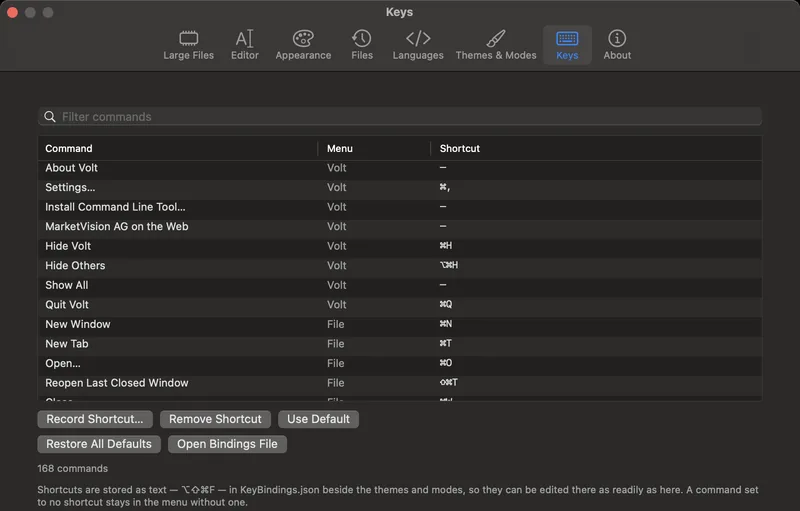This screenshot has height=511, width=800.
Task: Select the Themes & Modes brush pane
Action: 496,45
